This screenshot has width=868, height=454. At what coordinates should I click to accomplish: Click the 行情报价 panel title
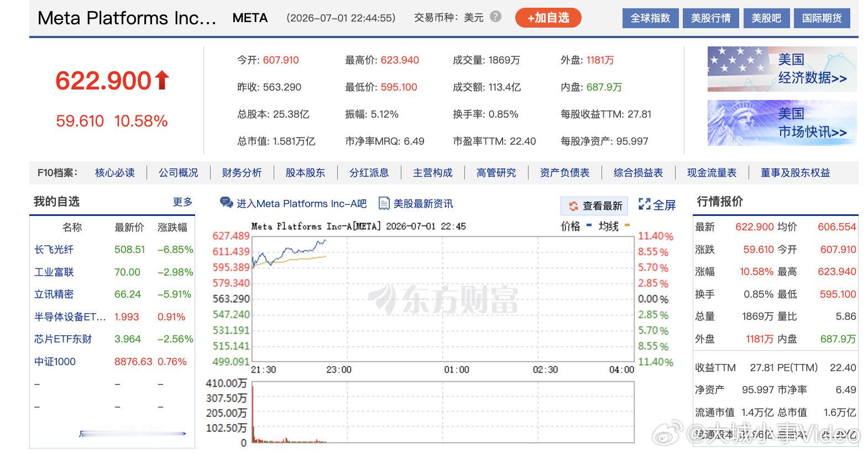click(x=720, y=202)
